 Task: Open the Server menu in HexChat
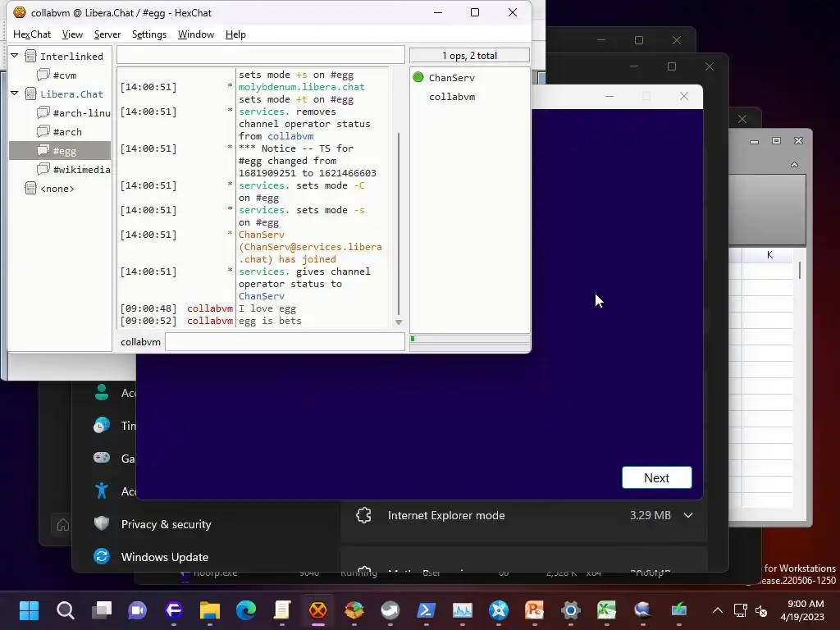[107, 34]
